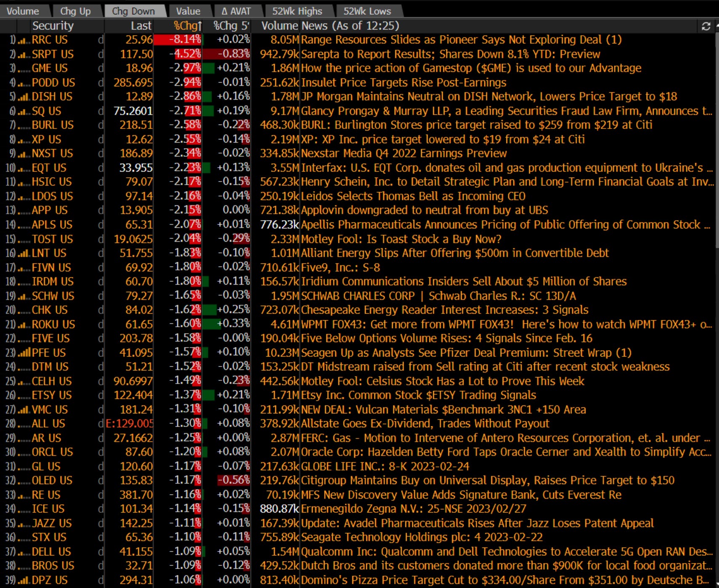This screenshot has width=719, height=588.
Task: Click the volume bars icon for GME US
Action: point(24,69)
